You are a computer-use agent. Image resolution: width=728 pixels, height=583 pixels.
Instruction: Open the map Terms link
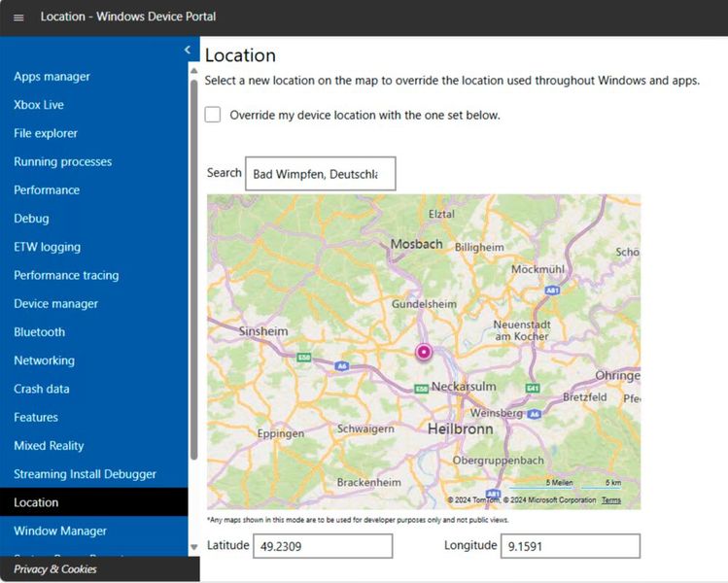tap(611, 499)
